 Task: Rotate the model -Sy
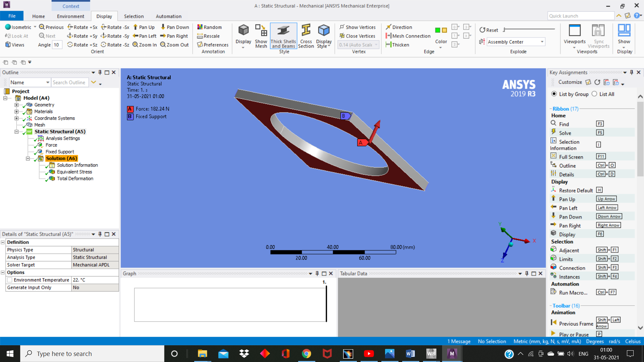[x=115, y=36]
